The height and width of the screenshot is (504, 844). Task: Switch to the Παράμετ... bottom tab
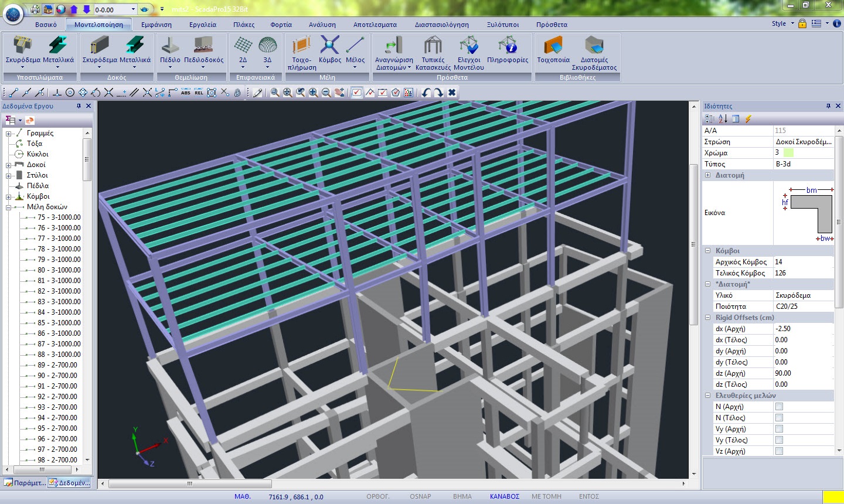click(25, 483)
